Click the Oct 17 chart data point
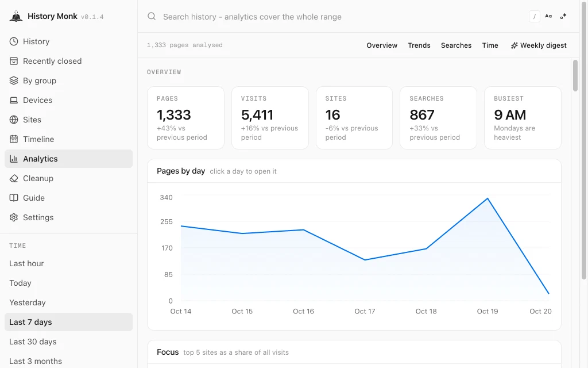588x368 pixels. [365, 260]
